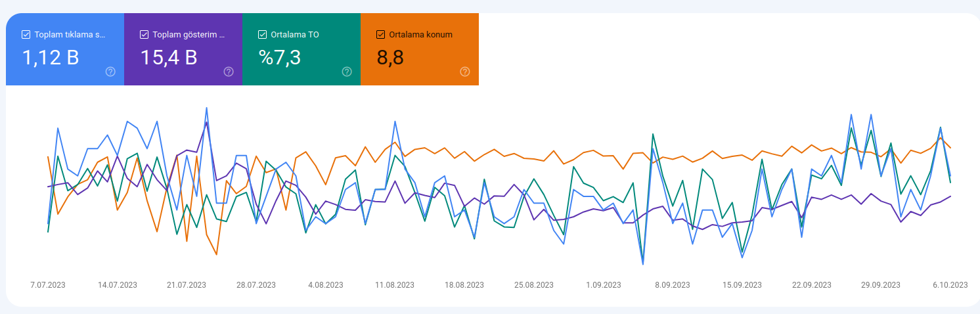Select the orange 8,8 position card

(420, 49)
